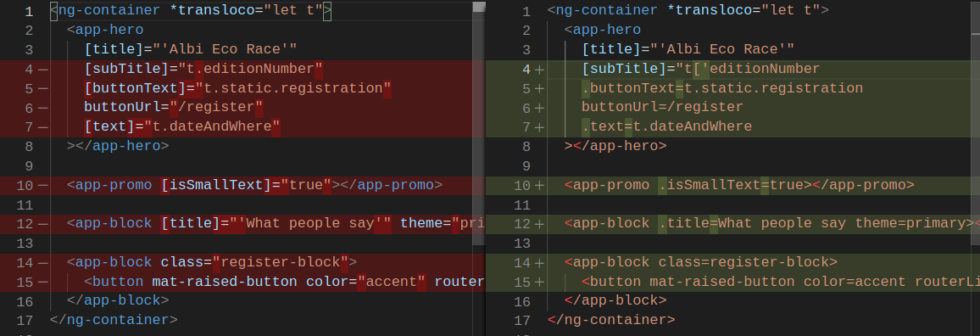This screenshot has width=980, height=336.
Task: Click .buttonText=t.static.registration in the right modified pane
Action: click(x=722, y=88)
